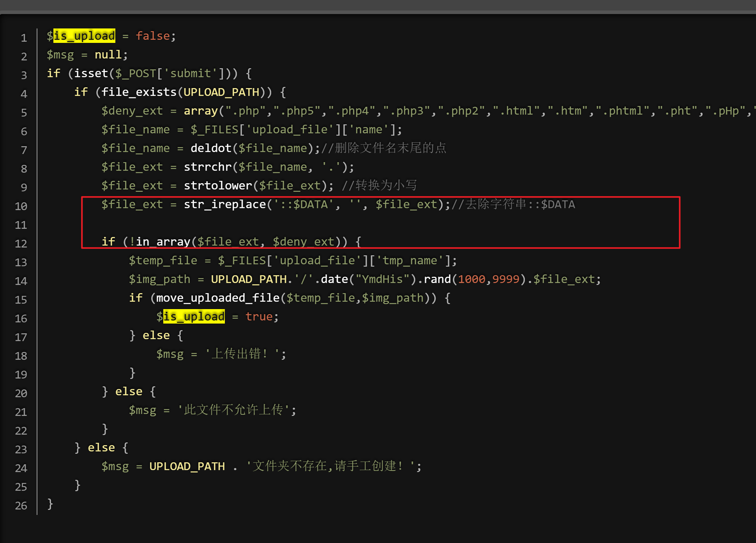
Task: Click highlighted is_upload set to true
Action: 194,317
